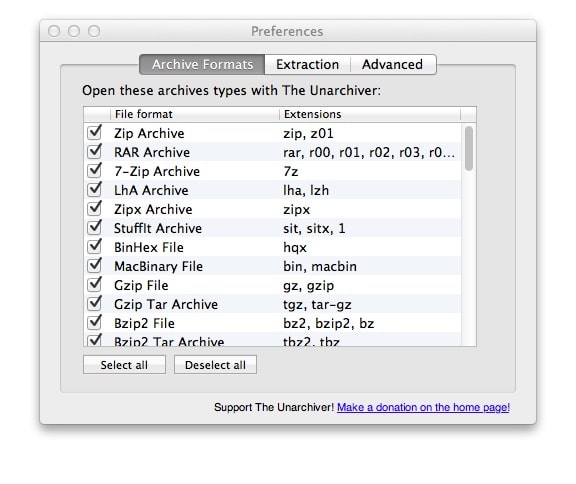Toggle the Gzip Tar Archive checkbox

pos(94,304)
